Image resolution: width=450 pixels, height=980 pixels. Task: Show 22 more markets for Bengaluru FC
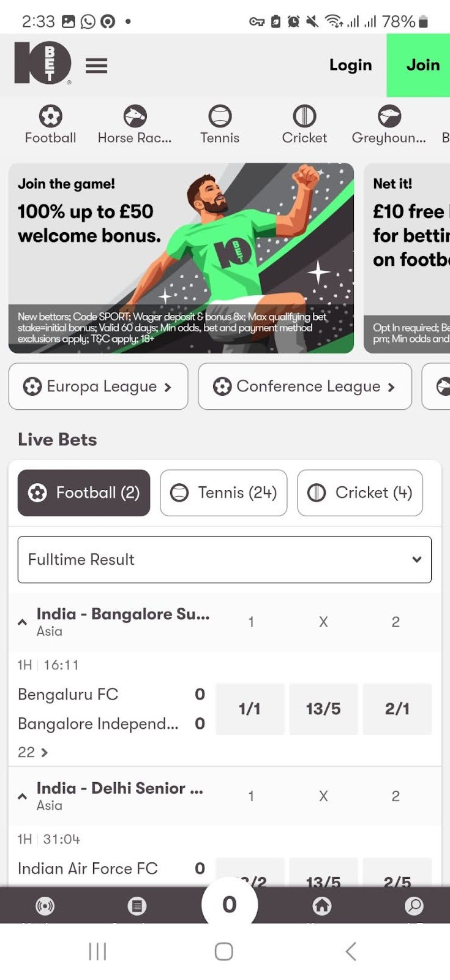tap(33, 752)
